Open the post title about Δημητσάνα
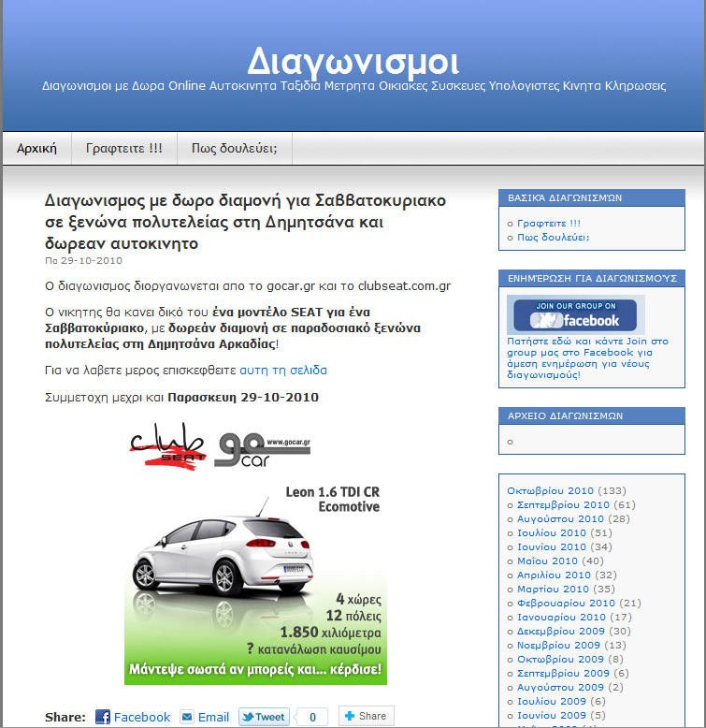The width and height of the screenshot is (706, 728). click(245, 222)
